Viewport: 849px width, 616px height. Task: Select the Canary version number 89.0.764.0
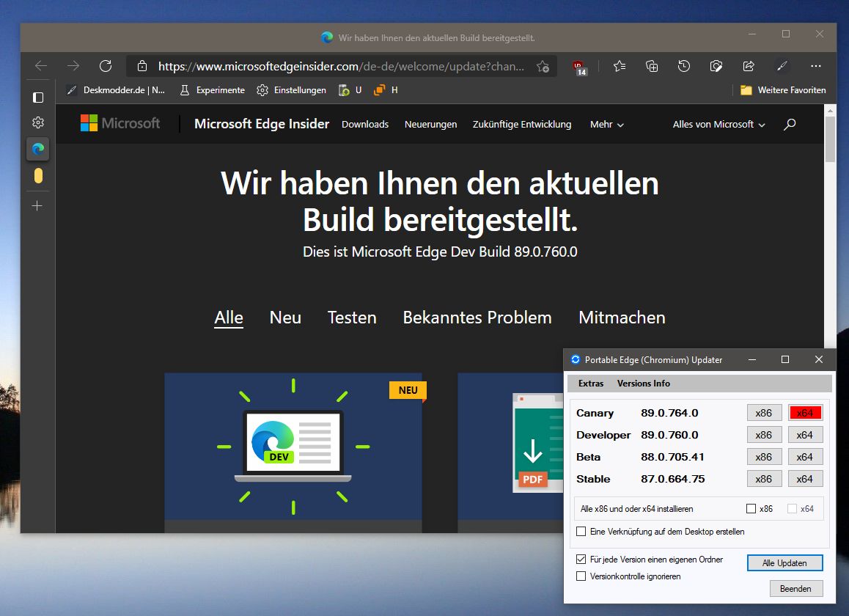pos(669,413)
